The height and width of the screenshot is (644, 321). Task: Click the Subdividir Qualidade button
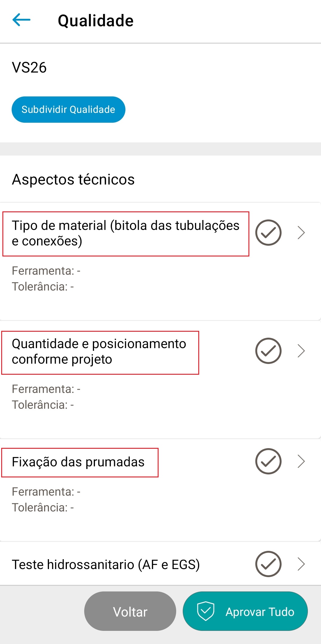pyautogui.click(x=68, y=110)
